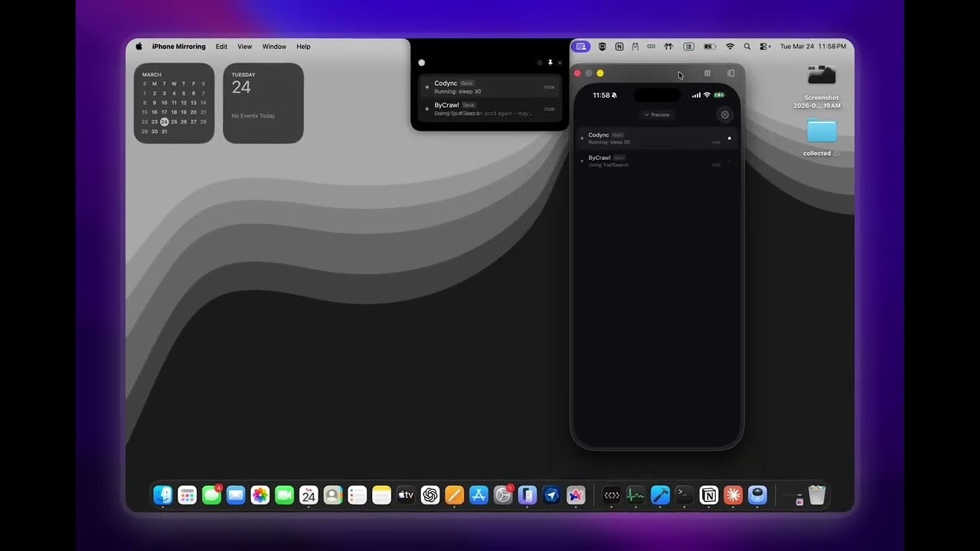Open the Help menu

303,47
